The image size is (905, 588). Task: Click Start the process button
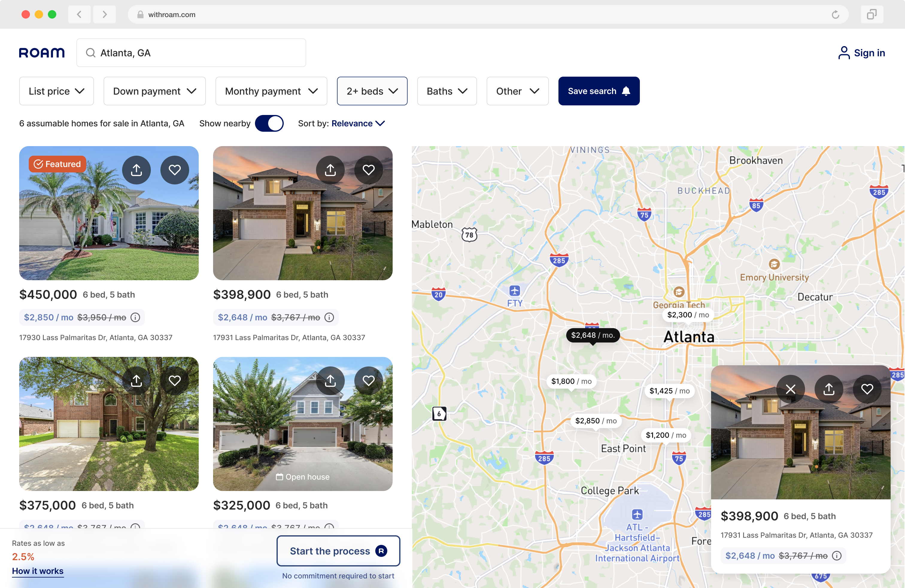point(338,551)
